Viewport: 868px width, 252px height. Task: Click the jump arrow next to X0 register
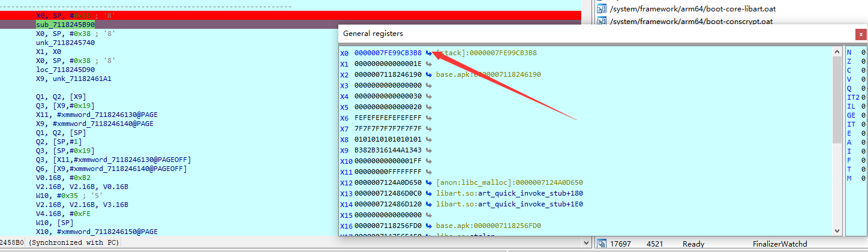coord(428,53)
